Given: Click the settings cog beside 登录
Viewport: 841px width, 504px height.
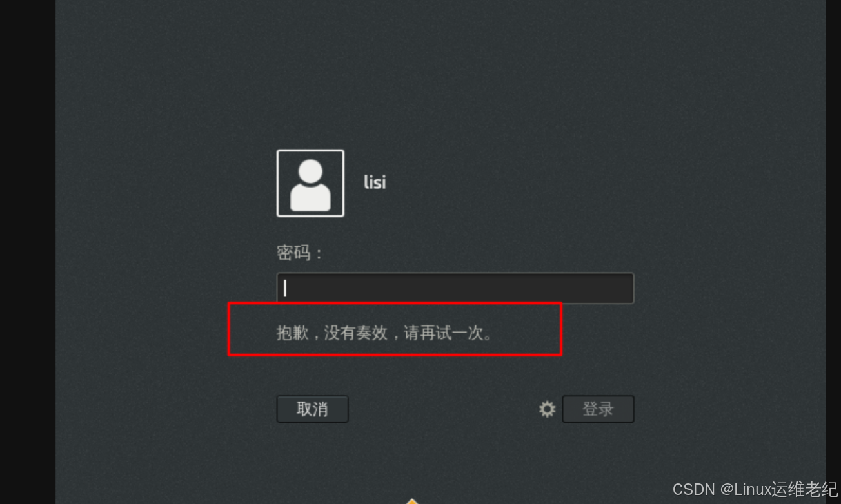Looking at the screenshot, I should point(547,409).
